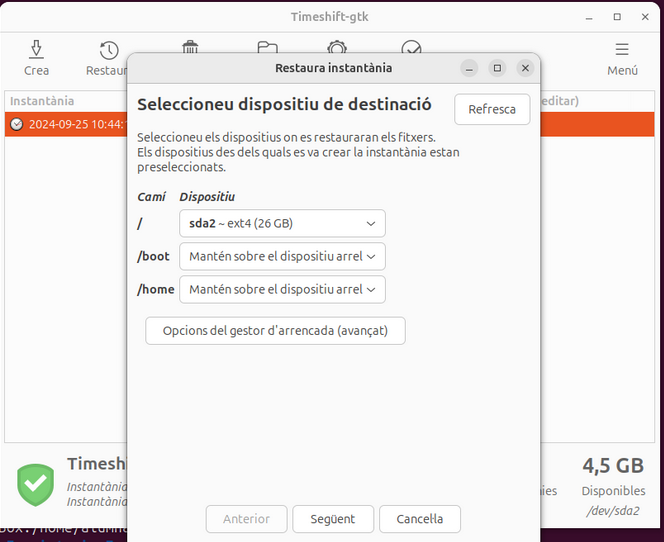Click the Restaura instantània title bar

333,68
